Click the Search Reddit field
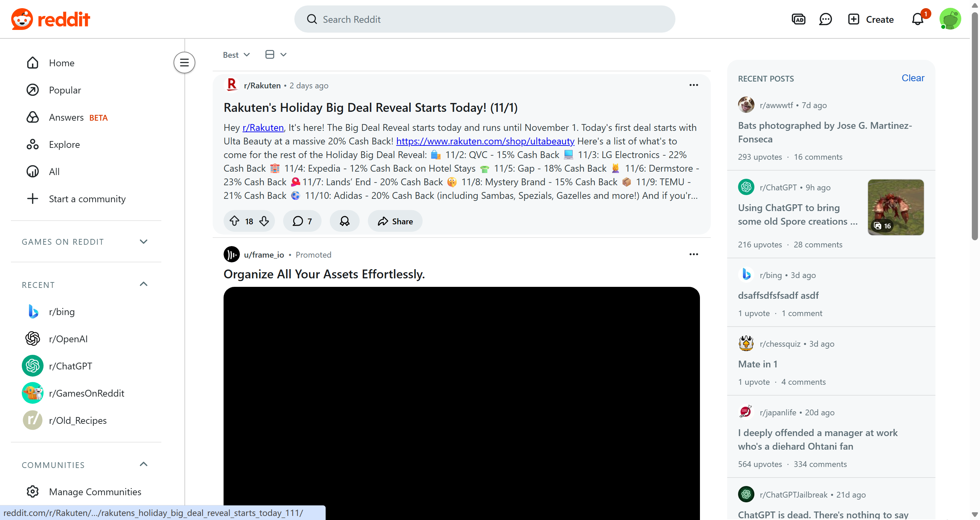This screenshot has height=520, width=980. [484, 19]
